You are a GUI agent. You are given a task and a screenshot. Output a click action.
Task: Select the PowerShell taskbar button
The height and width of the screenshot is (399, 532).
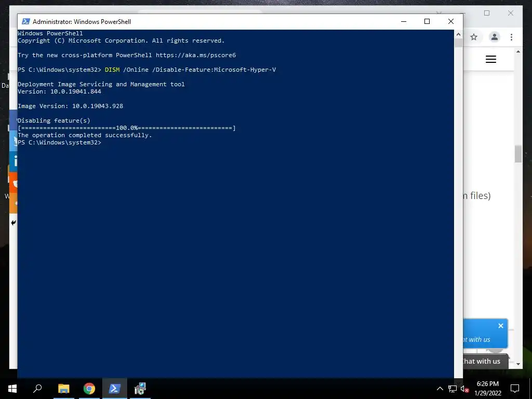(x=115, y=389)
